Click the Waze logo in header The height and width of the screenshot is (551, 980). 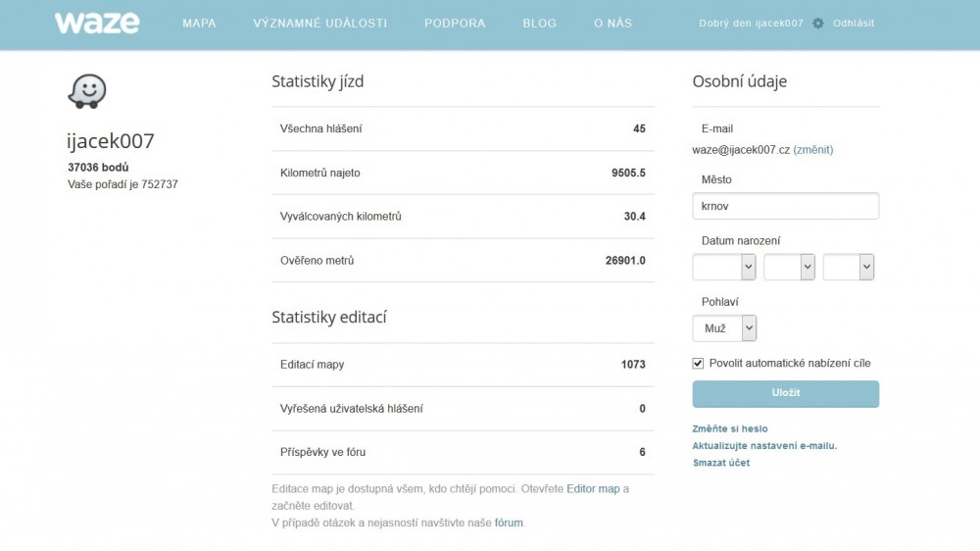[x=97, y=23]
